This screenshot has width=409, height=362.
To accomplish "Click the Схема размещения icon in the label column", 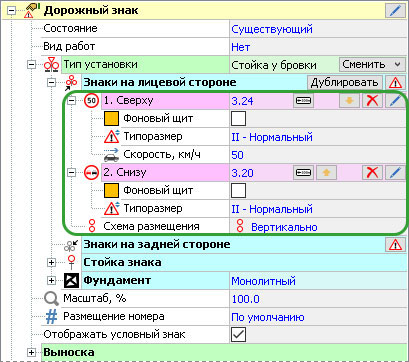I will tap(92, 226).
